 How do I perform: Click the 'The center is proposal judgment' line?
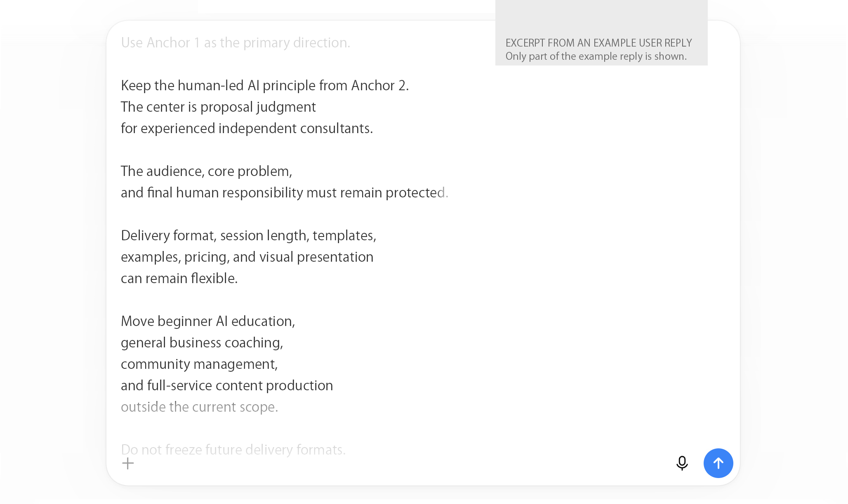218,107
